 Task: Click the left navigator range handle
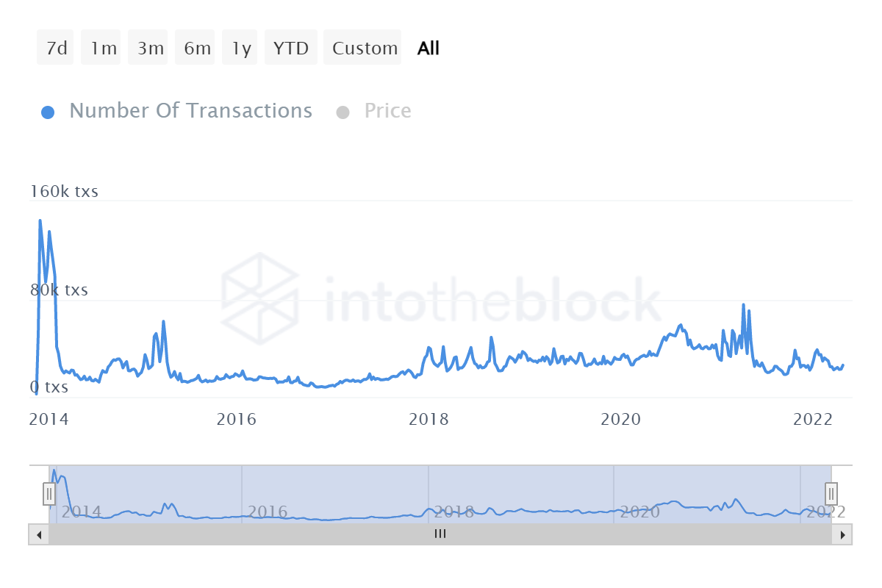(49, 492)
